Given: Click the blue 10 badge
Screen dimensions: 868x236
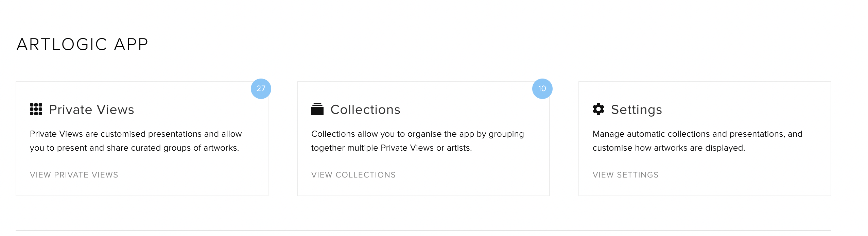Looking at the screenshot, I should tap(542, 89).
